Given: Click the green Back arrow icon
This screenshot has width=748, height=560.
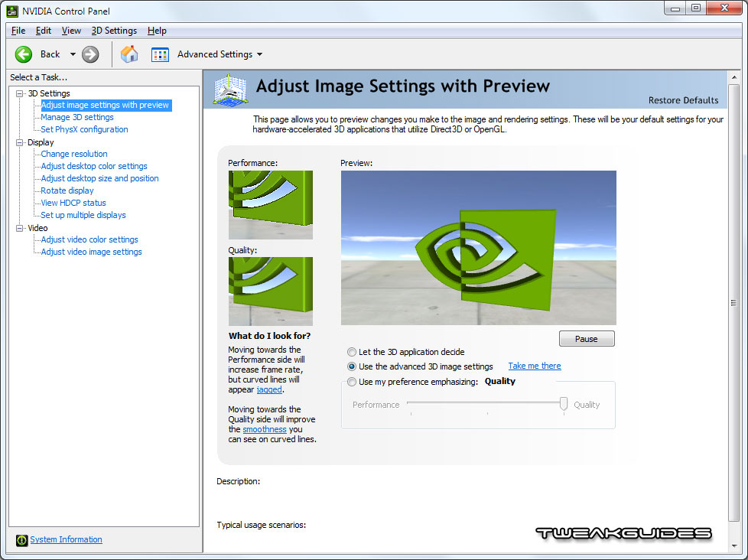Looking at the screenshot, I should coord(24,54).
